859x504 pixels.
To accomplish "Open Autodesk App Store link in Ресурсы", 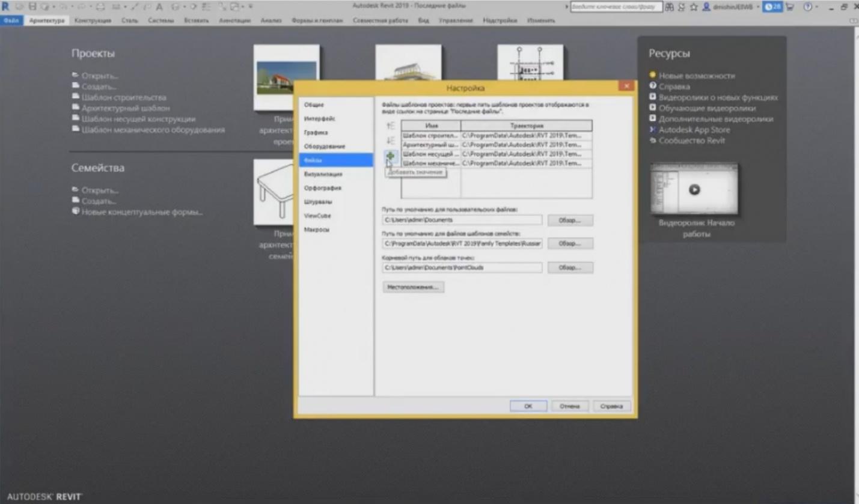I will click(694, 130).
